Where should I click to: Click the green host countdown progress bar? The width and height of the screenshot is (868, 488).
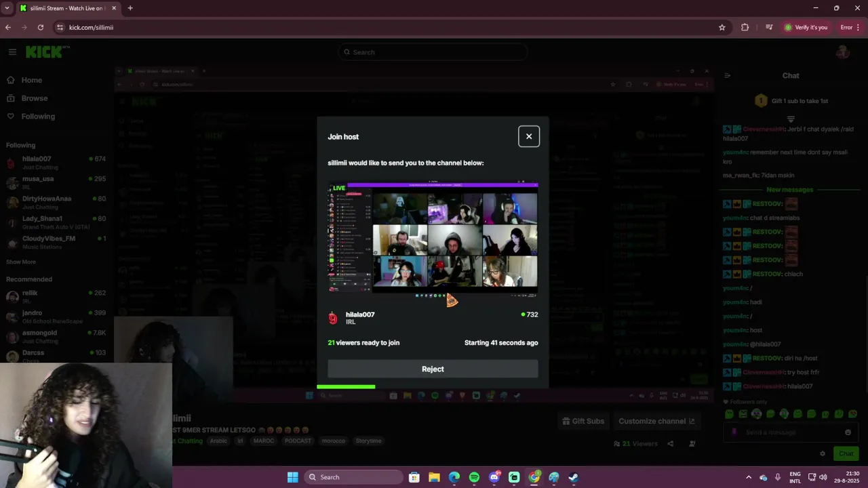click(x=346, y=386)
